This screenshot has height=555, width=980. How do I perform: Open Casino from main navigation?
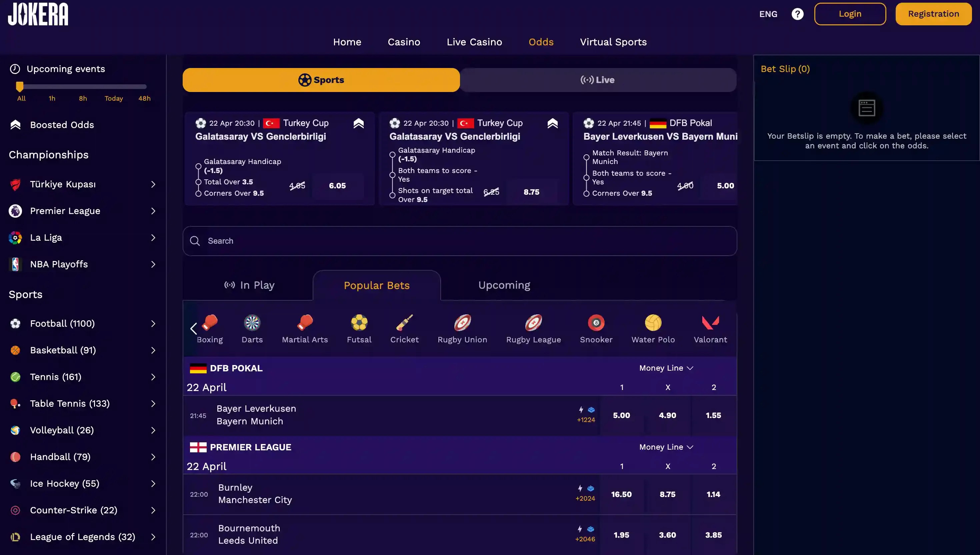coord(404,42)
